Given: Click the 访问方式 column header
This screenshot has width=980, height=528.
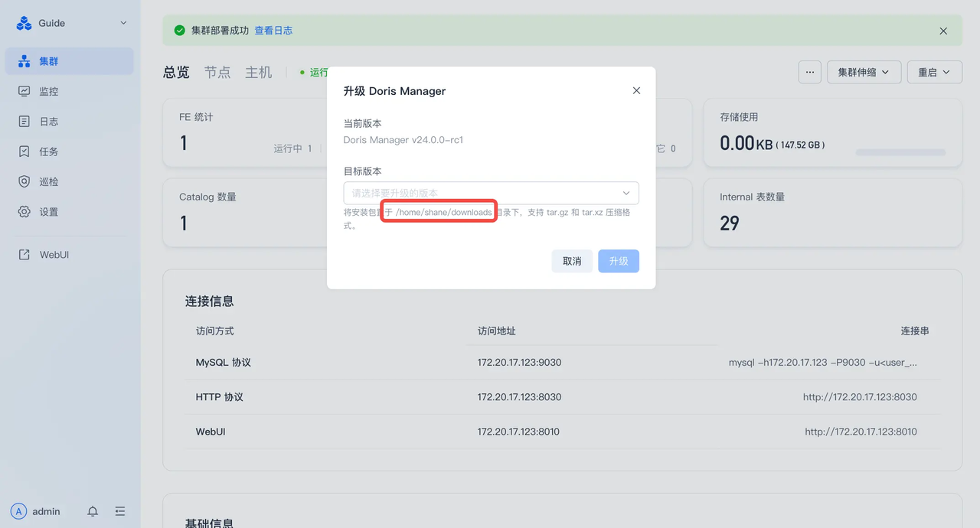Looking at the screenshot, I should [x=215, y=331].
